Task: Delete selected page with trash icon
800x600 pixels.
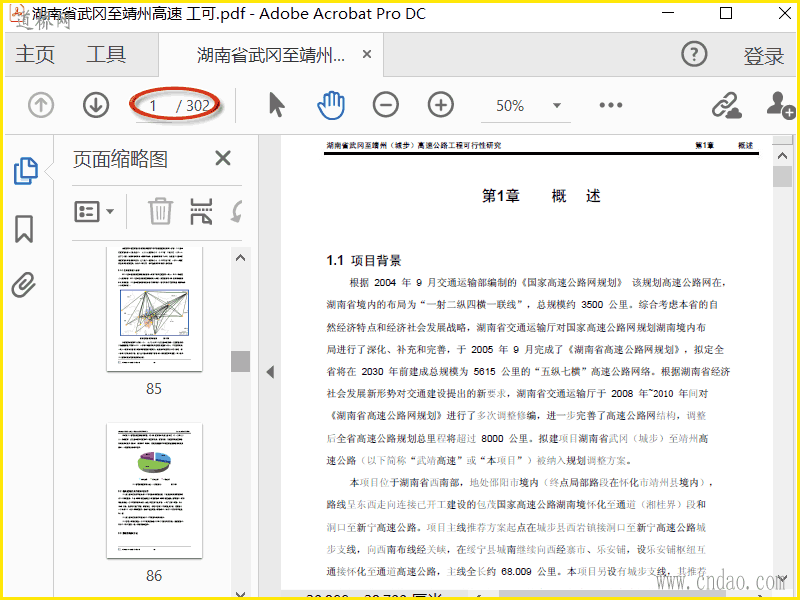Action: coord(160,211)
